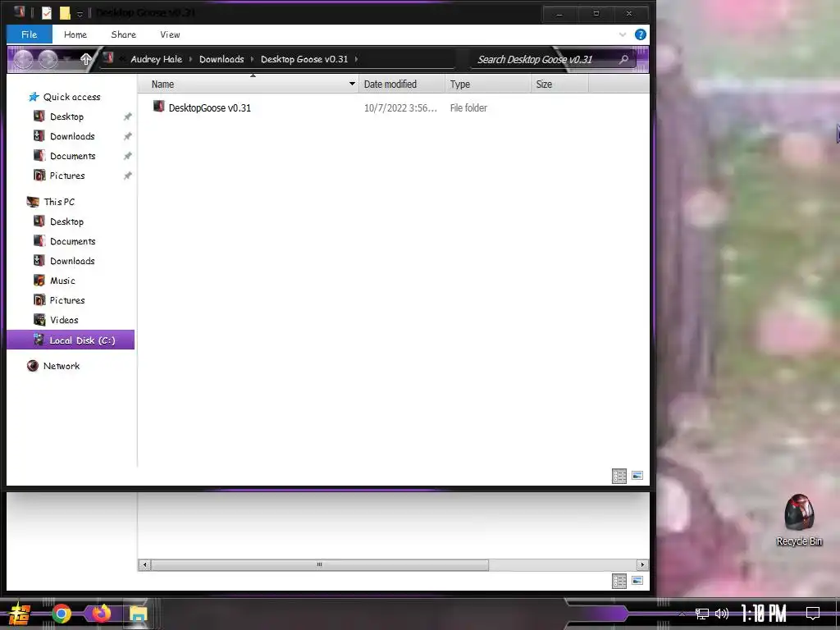
Task: Click the horizontal scrollbar thumb in back window
Action: (320, 564)
